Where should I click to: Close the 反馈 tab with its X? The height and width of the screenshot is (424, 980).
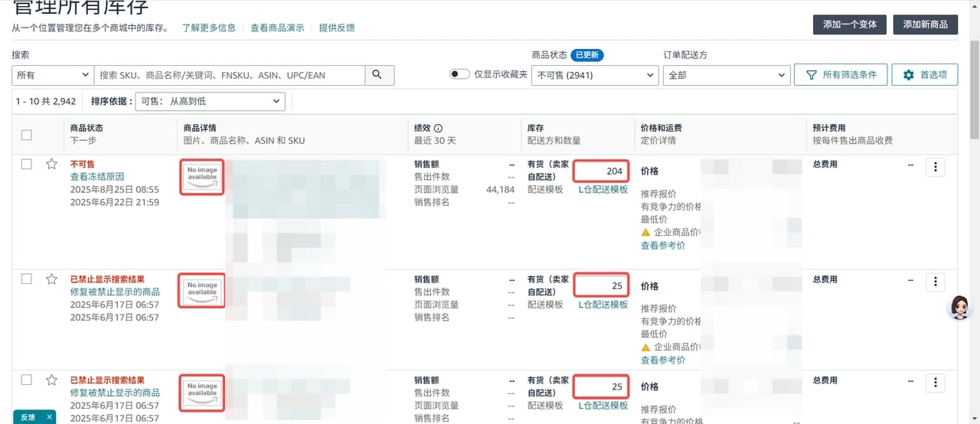click(49, 417)
